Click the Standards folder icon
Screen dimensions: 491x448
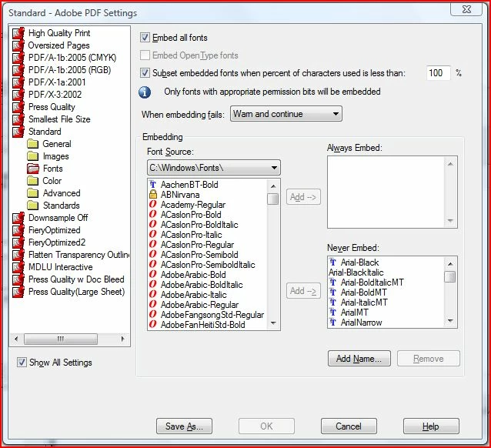(32, 206)
